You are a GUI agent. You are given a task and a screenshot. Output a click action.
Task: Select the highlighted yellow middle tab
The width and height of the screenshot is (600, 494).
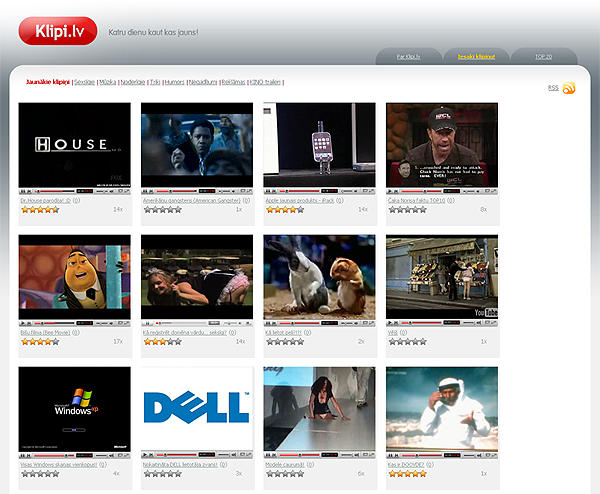click(x=476, y=57)
